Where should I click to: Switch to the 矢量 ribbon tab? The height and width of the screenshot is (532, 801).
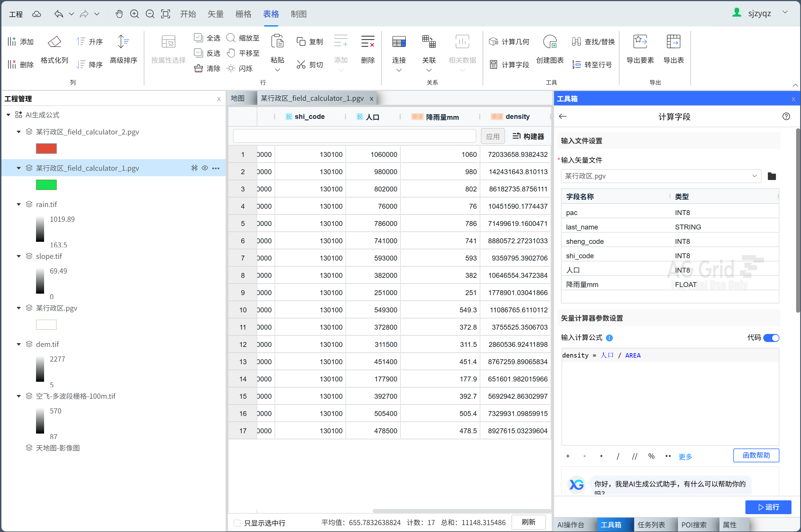point(216,14)
